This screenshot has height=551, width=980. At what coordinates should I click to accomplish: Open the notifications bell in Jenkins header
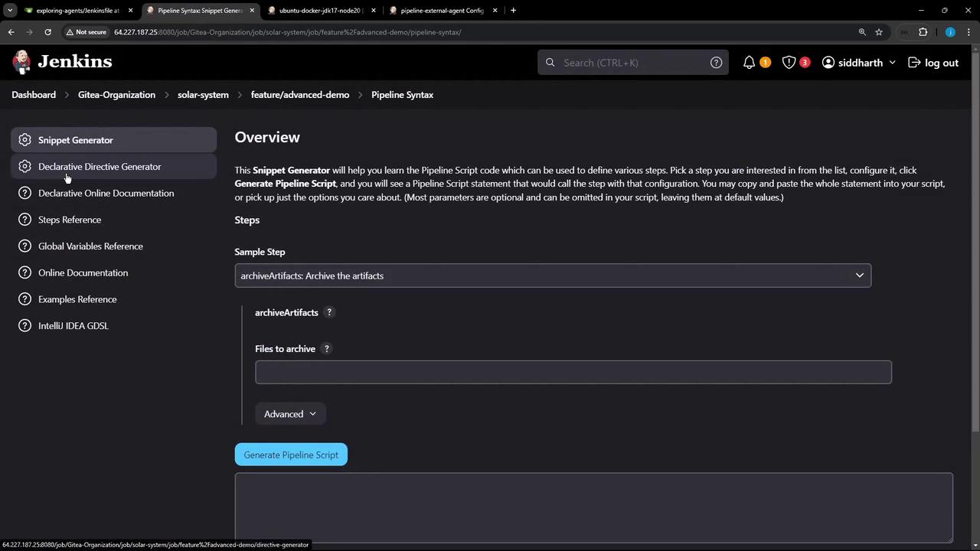[750, 63]
